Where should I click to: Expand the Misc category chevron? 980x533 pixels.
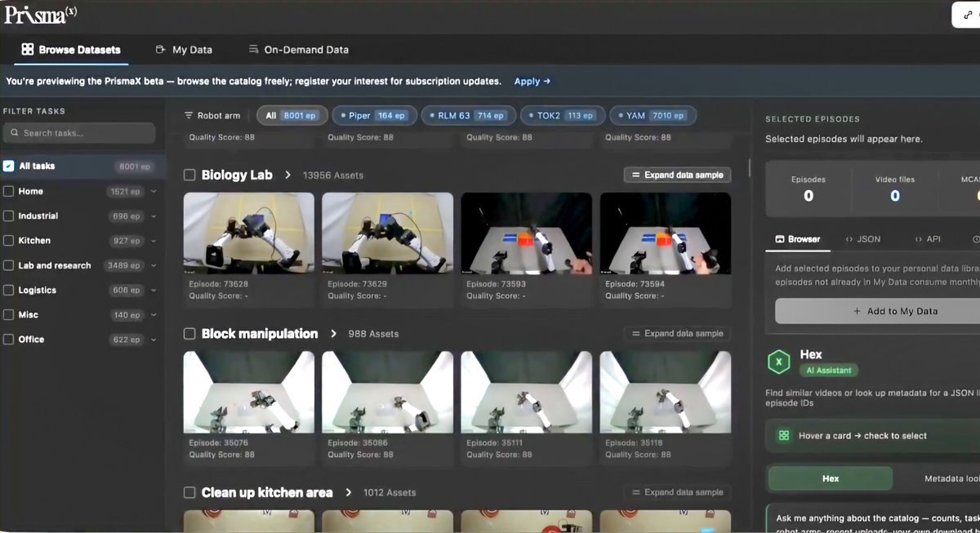coord(154,315)
